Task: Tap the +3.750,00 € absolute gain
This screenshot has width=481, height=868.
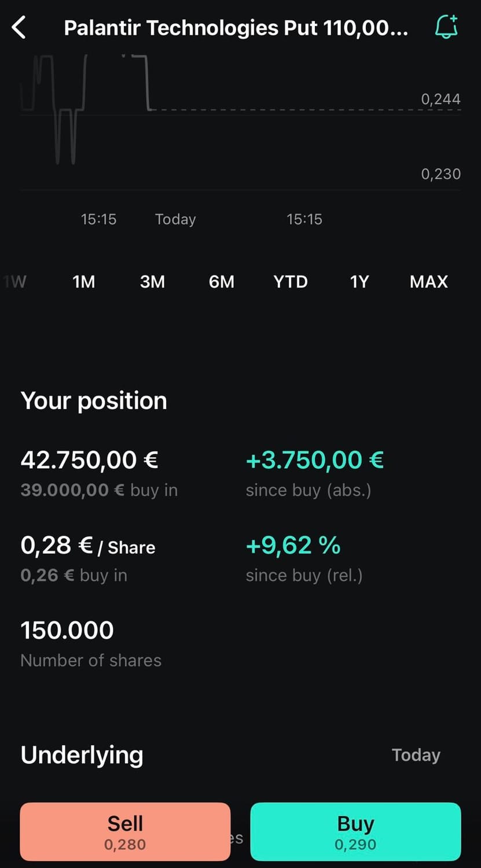Action: [315, 460]
